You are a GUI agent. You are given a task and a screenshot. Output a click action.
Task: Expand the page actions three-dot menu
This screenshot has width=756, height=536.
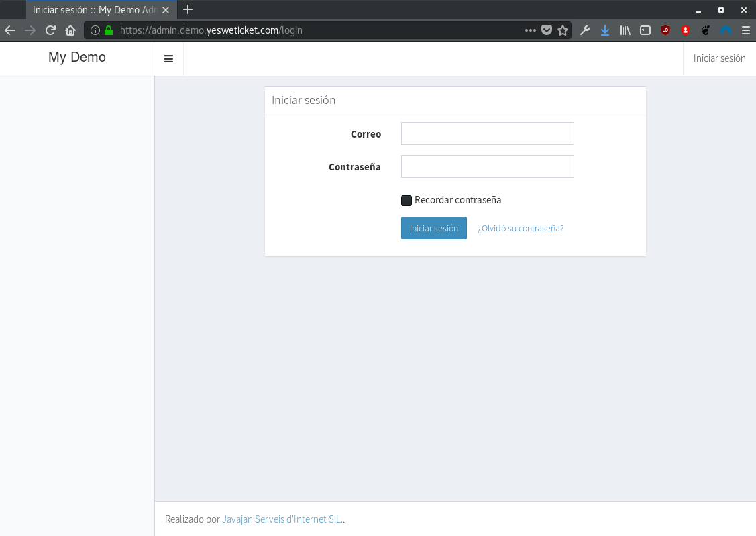tap(530, 30)
